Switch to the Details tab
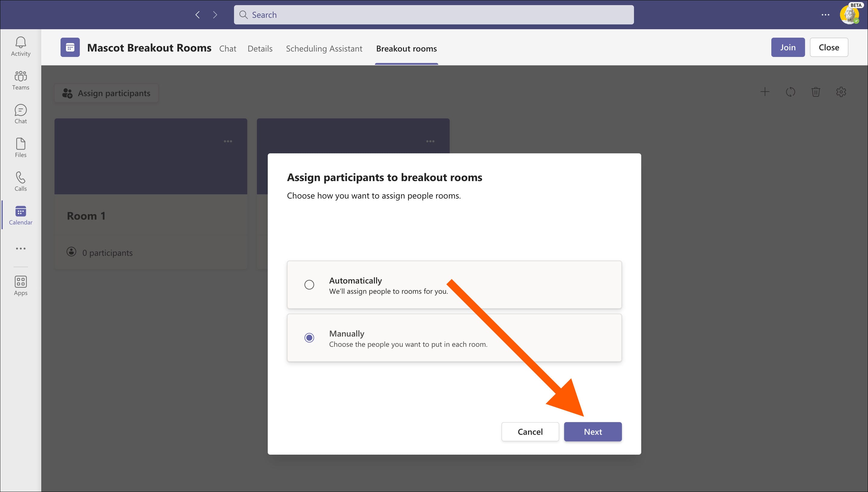 click(x=260, y=49)
